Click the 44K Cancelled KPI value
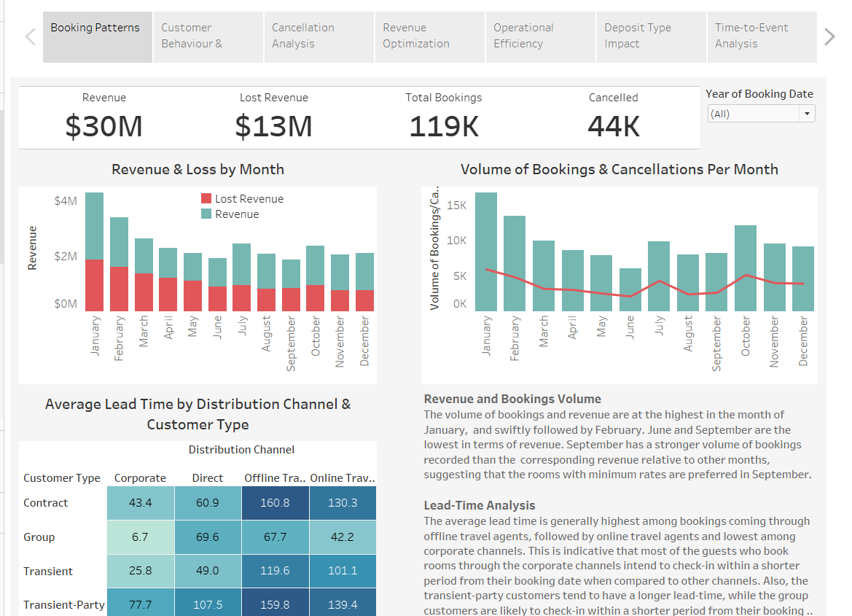This screenshot has width=852, height=616. click(613, 127)
